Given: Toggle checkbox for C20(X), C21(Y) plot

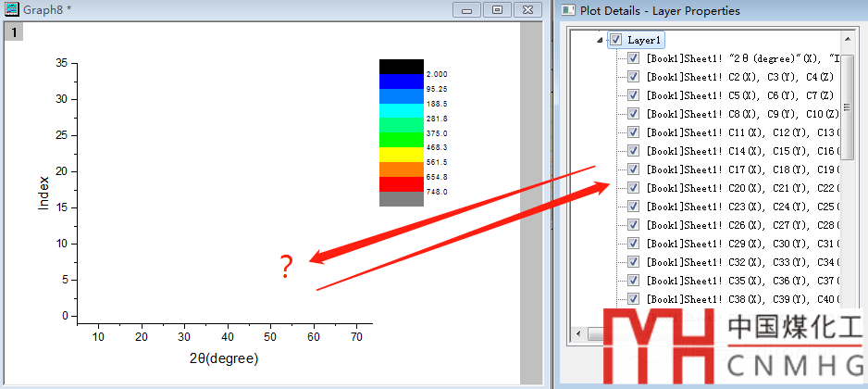Looking at the screenshot, I should click(633, 188).
